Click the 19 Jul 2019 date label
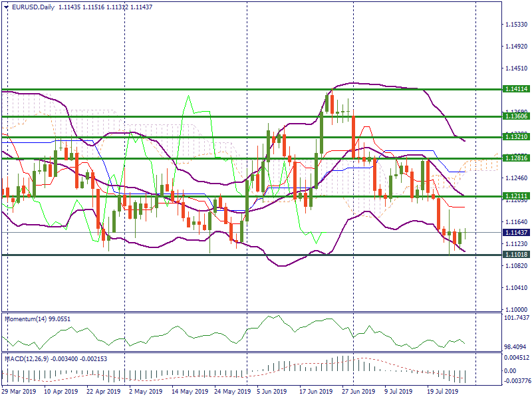Image resolution: width=532 pixels, height=399 pixels. pyautogui.click(x=443, y=392)
